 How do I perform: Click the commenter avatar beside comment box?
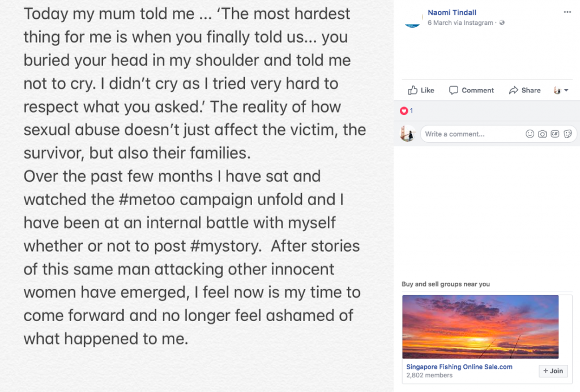click(407, 134)
